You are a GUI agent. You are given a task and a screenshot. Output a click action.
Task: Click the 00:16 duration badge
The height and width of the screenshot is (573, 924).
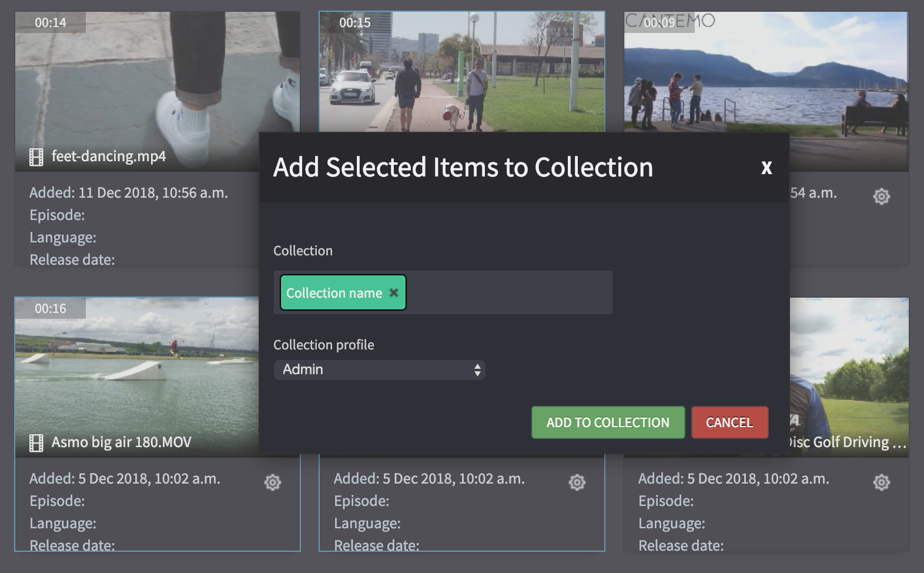pyautogui.click(x=51, y=308)
